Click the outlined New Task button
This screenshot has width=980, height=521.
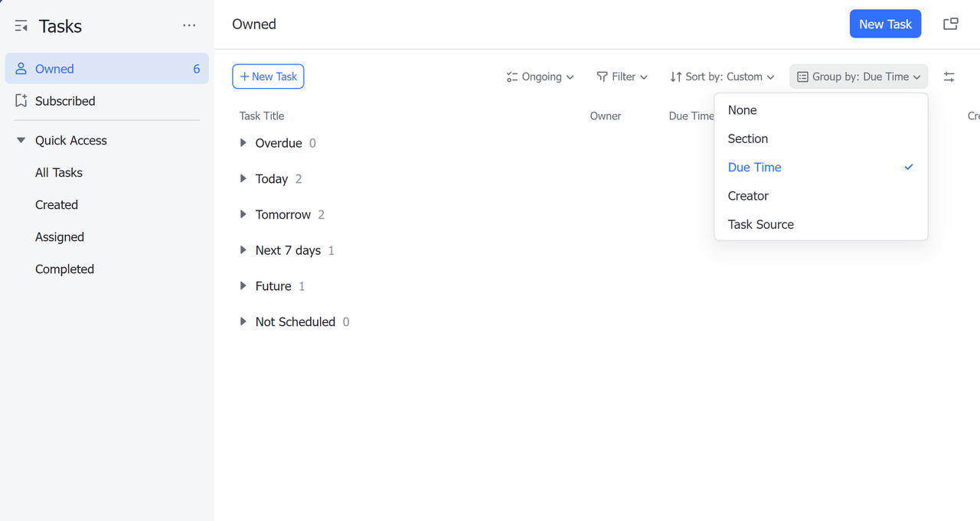[x=268, y=77]
